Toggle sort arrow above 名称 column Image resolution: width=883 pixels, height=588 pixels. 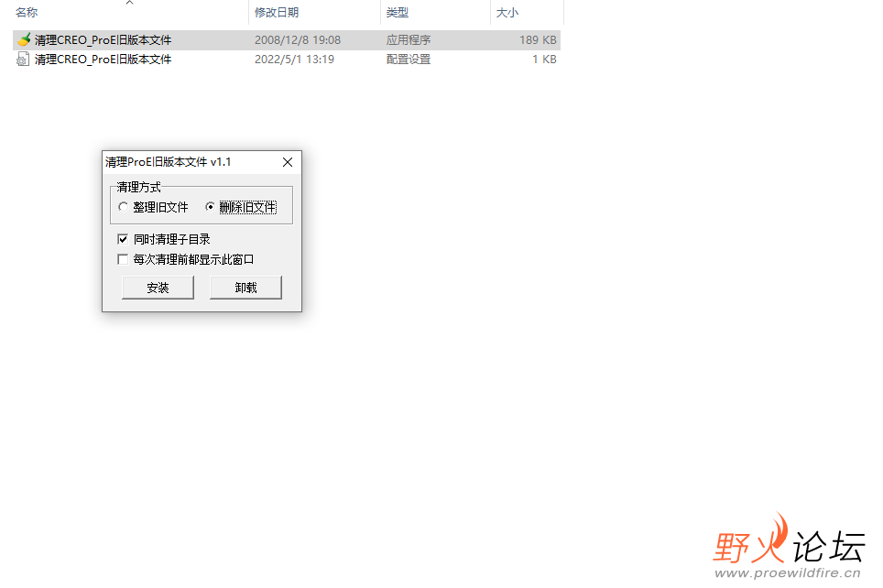pyautogui.click(x=129, y=3)
